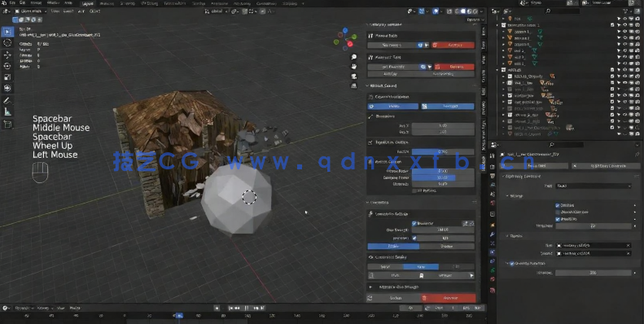
Task: Click the Threshold value field
Action: pos(593,226)
